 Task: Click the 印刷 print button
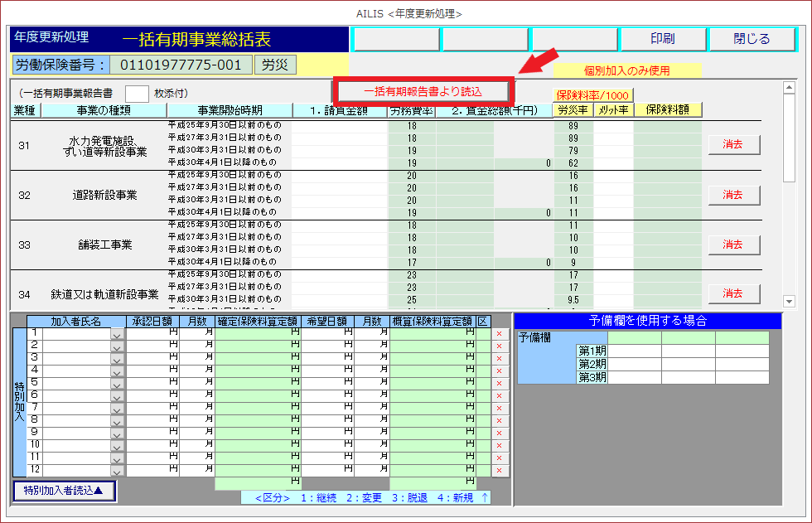662,39
